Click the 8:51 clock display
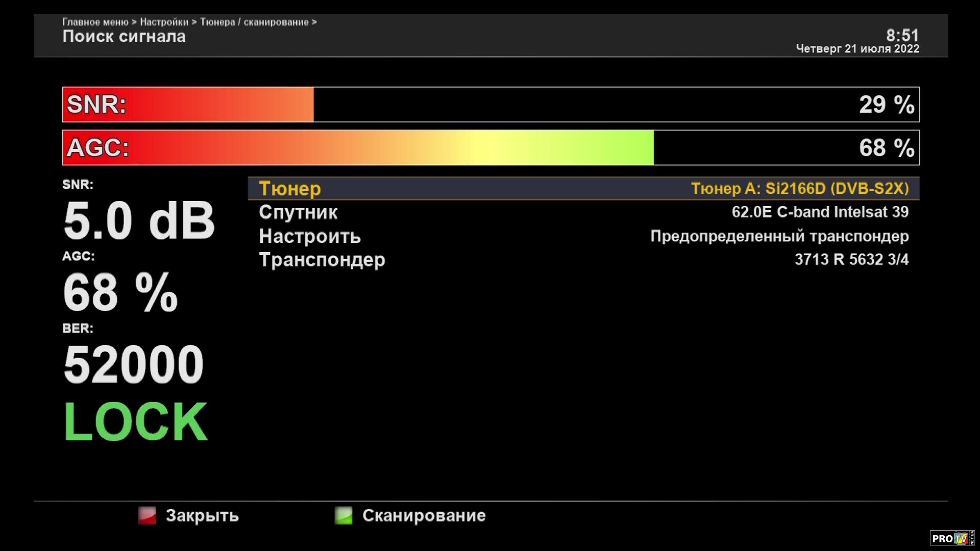 tap(902, 35)
